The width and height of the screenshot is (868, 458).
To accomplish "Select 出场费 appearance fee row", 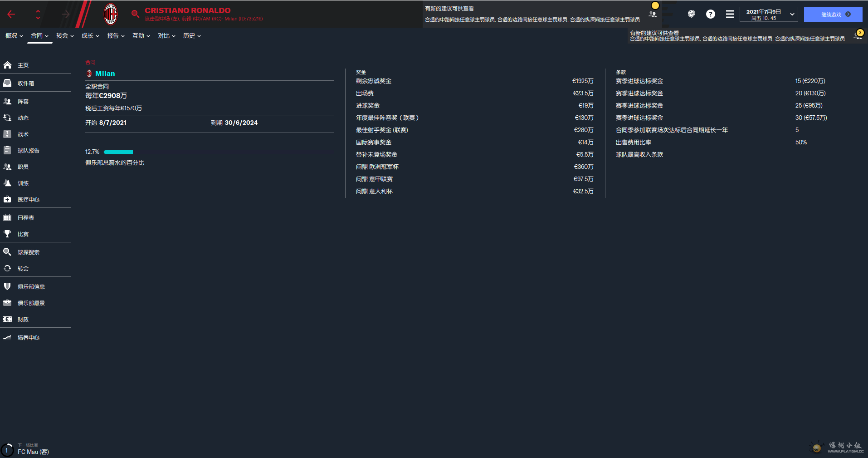I will pyautogui.click(x=475, y=94).
